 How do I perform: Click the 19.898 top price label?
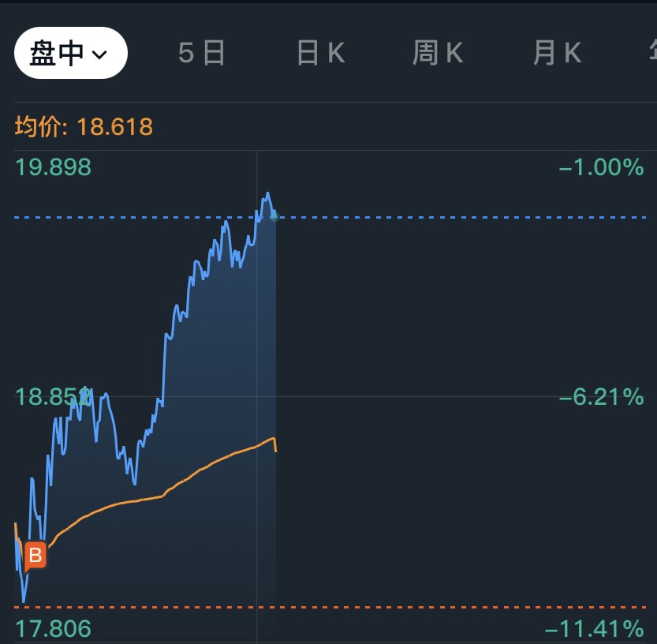pos(53,167)
